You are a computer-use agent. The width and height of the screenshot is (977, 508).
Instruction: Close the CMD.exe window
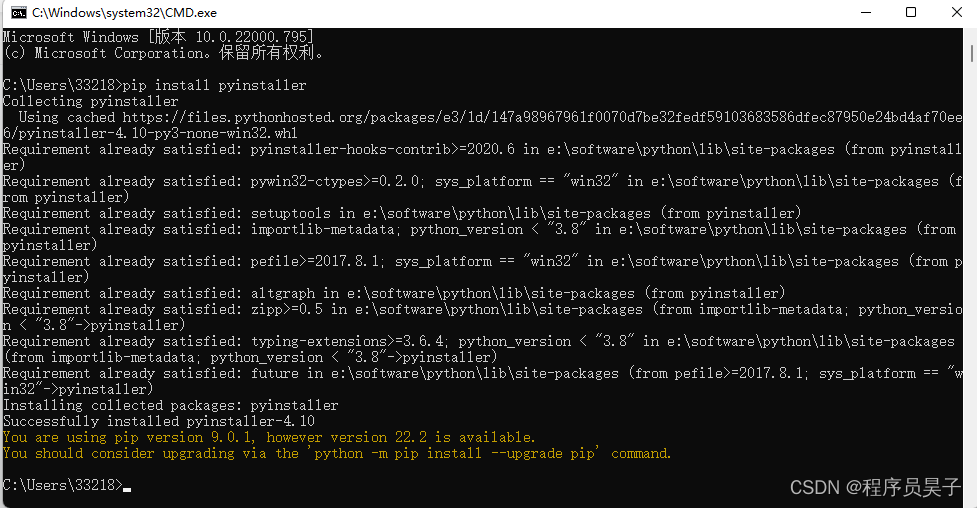pos(955,13)
